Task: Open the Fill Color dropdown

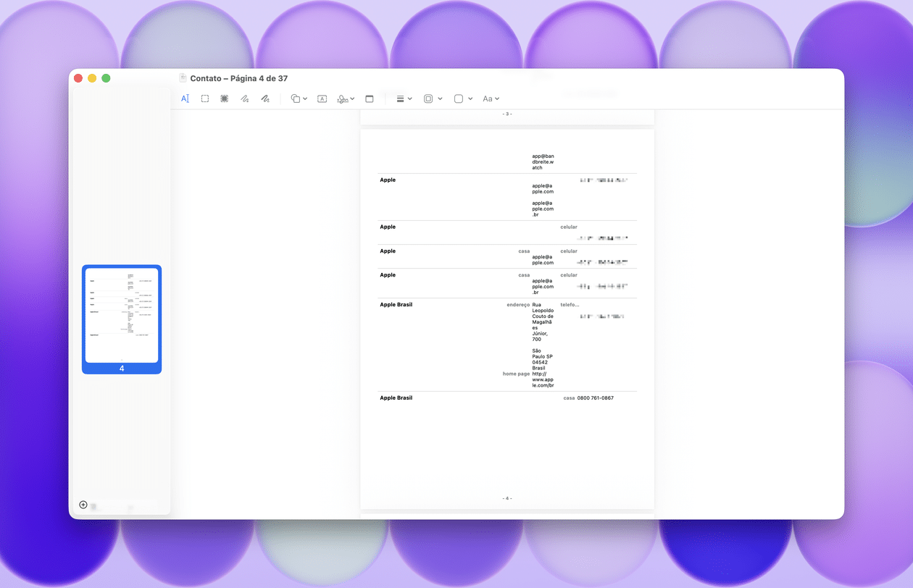Action: (x=463, y=98)
